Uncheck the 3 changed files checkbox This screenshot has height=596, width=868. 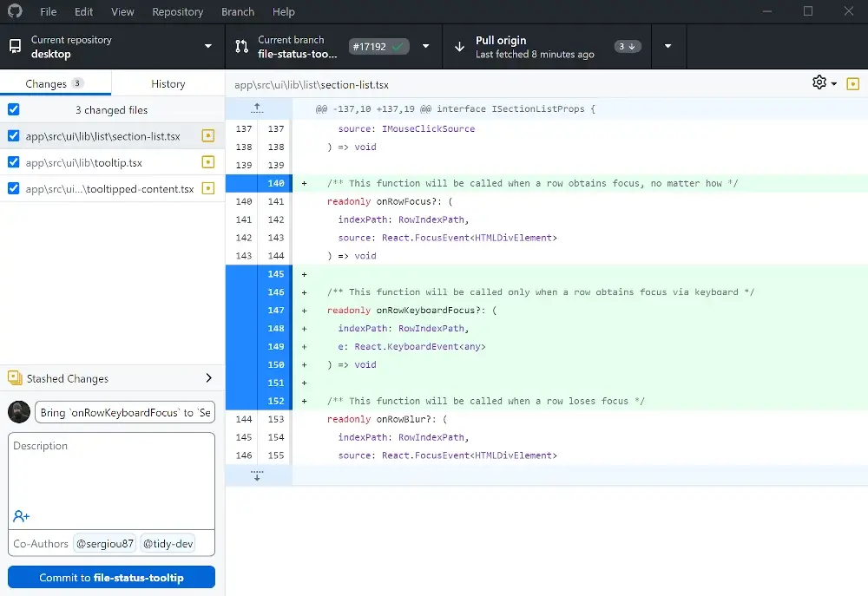(11, 109)
